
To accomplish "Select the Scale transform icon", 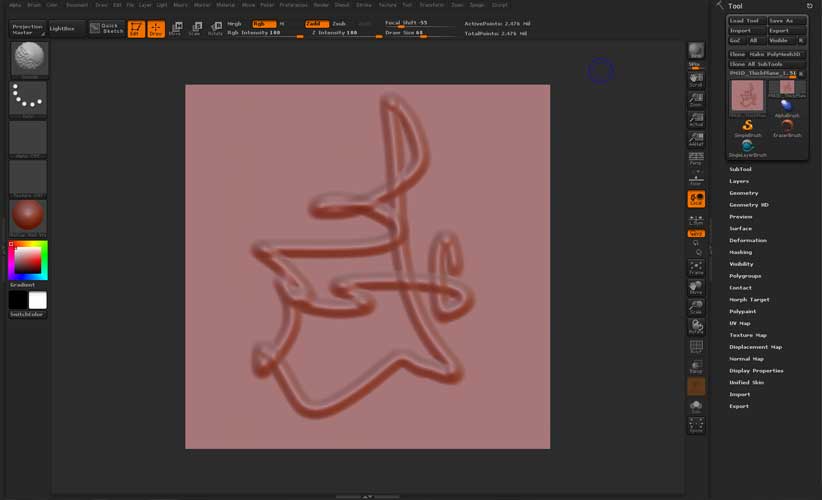I will coord(196,29).
